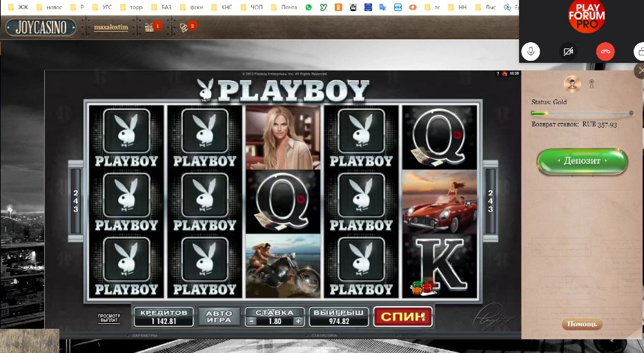Open the Google Translate bookmark icon
Viewport: 644px width, 353px height.
coord(382,7)
